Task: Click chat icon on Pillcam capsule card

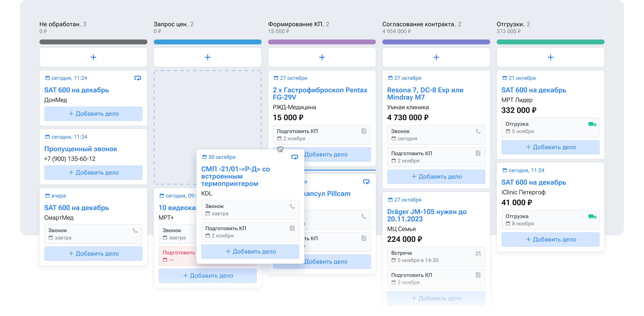Action: click(x=366, y=182)
